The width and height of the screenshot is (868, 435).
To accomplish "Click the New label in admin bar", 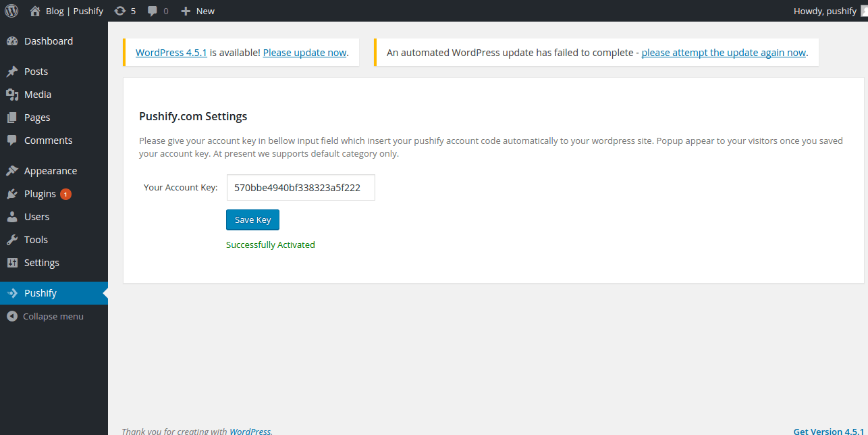I will [205, 11].
